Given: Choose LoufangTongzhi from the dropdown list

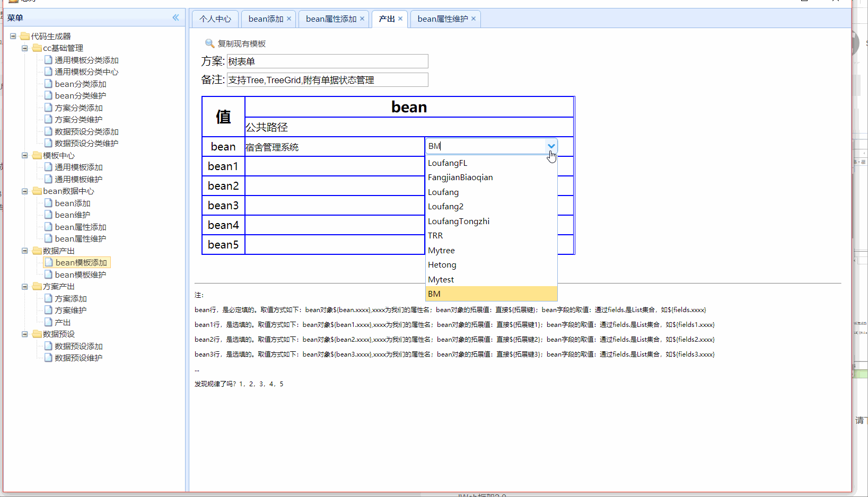Looking at the screenshot, I should click(492, 221).
